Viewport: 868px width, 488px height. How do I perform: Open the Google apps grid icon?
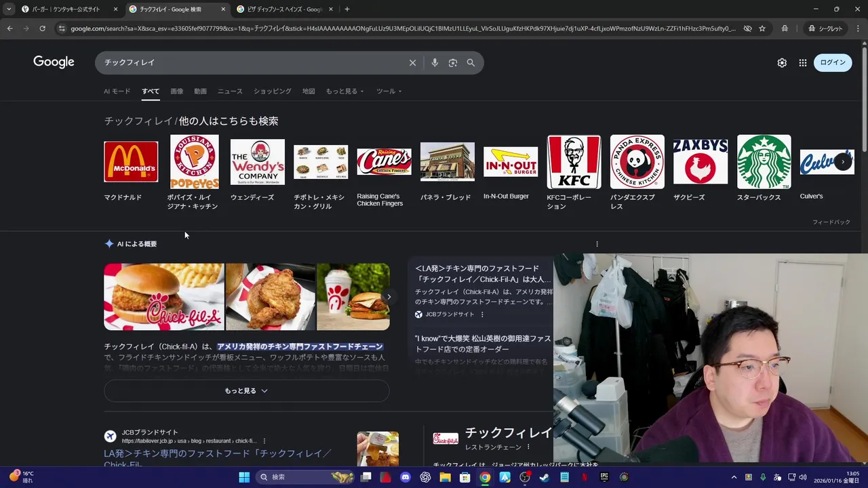pos(803,62)
